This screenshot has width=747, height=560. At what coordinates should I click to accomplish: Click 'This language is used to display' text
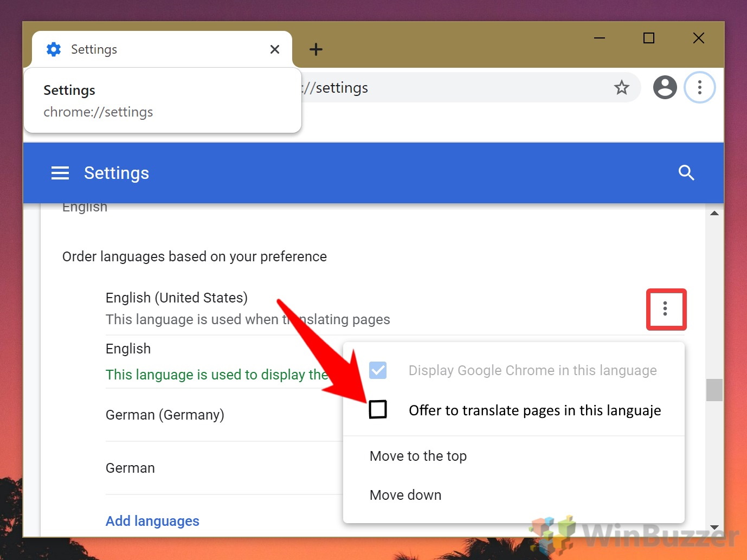[x=217, y=375]
